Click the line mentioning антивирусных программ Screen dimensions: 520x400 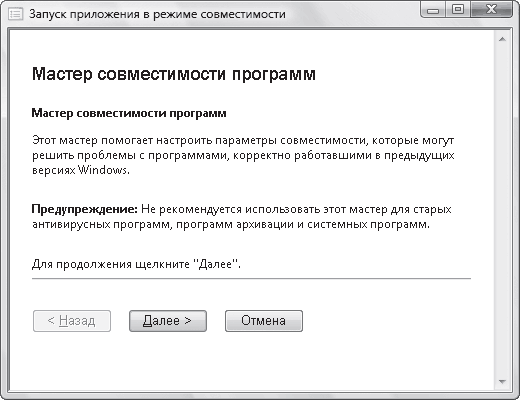231,224
